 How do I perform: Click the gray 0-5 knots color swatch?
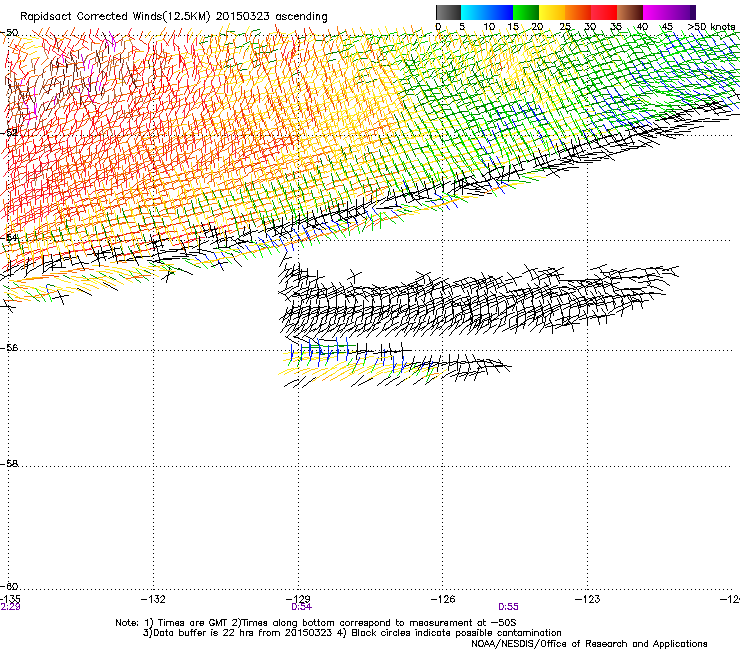448,12
